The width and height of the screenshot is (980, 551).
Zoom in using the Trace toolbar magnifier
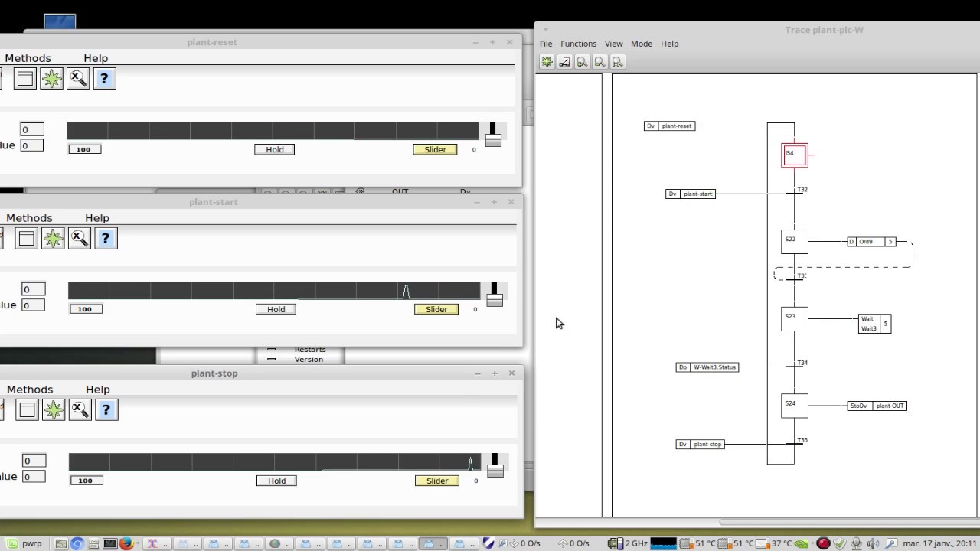point(583,62)
